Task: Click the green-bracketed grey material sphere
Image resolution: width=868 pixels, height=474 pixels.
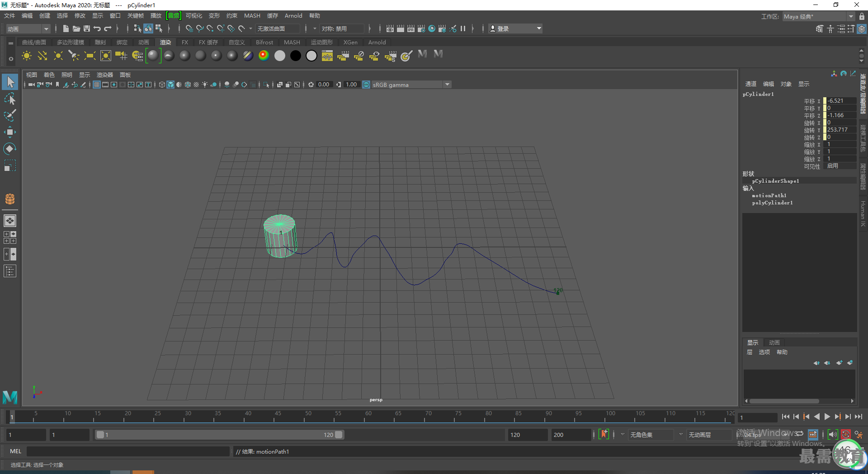Action: pos(153,56)
